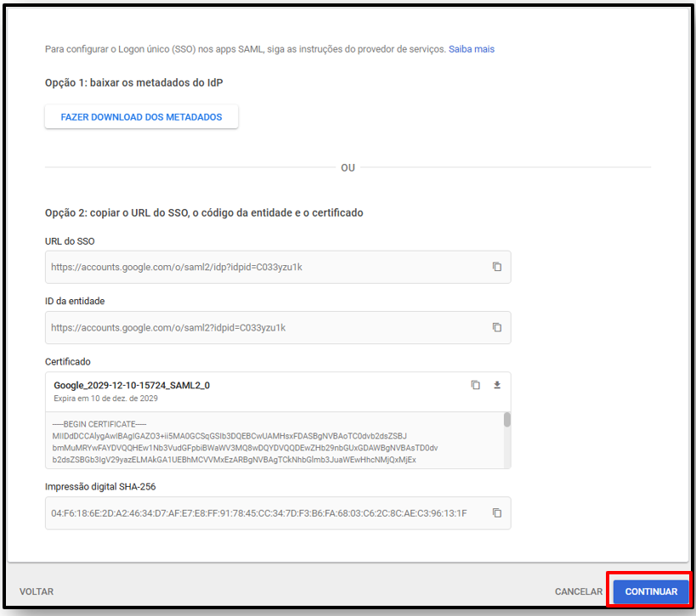
Task: Click the CANCELAR button
Action: pos(579,591)
